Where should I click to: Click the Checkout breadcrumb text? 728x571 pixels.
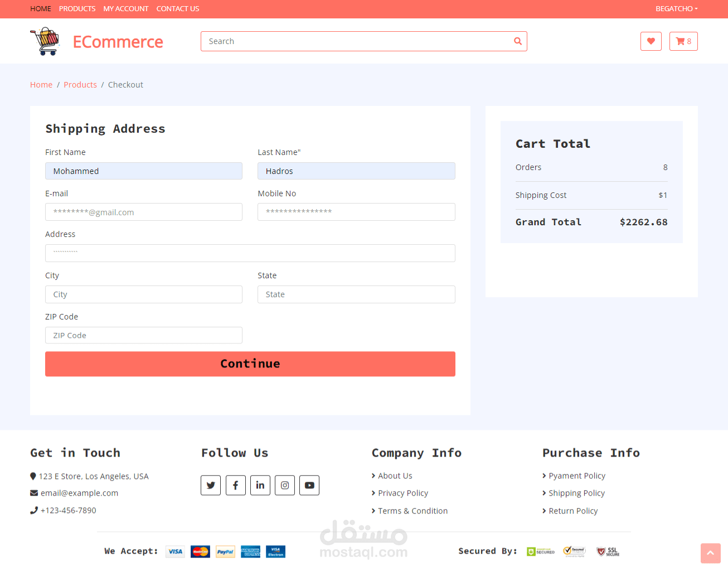pos(125,85)
